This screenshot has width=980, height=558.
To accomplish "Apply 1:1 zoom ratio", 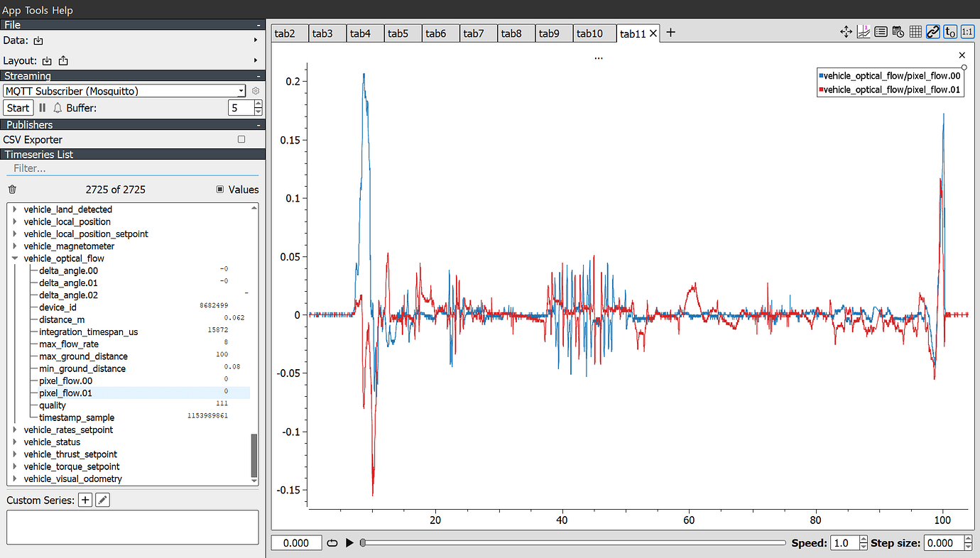I will (967, 32).
